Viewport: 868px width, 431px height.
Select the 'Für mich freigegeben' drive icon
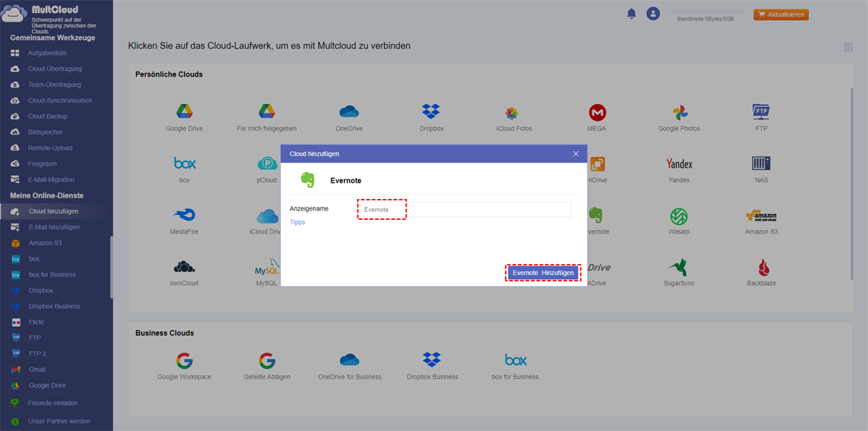[x=267, y=112]
